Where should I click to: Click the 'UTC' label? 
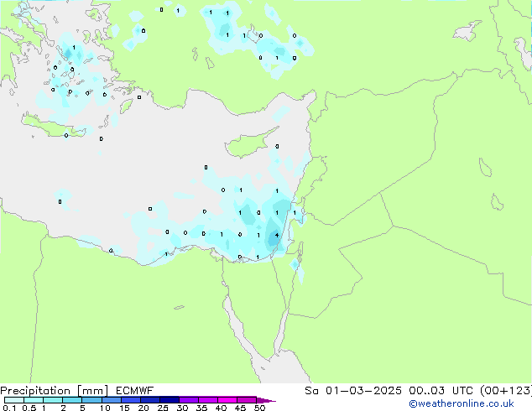463,391
